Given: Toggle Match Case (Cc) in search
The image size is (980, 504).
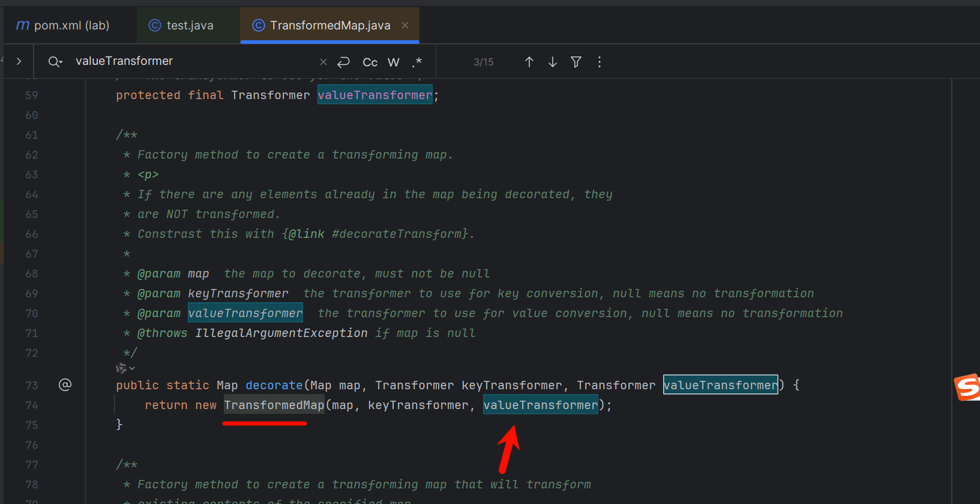Looking at the screenshot, I should pos(370,62).
